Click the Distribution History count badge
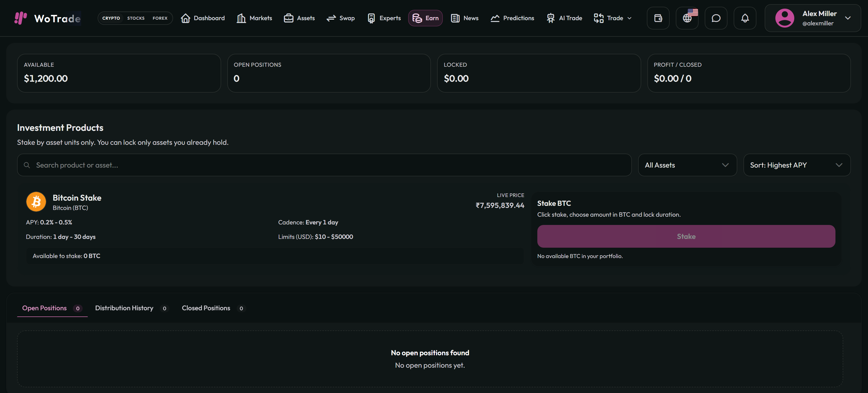 pyautogui.click(x=164, y=308)
